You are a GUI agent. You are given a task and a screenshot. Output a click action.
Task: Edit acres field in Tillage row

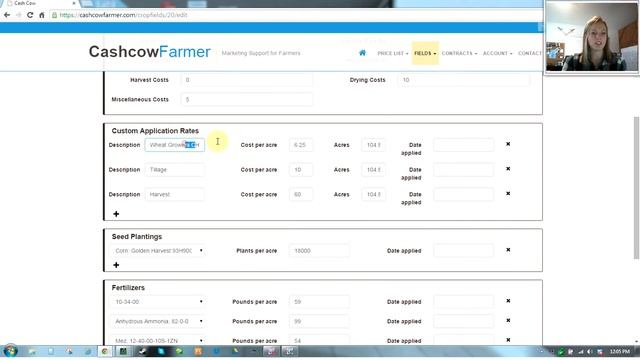click(x=373, y=170)
